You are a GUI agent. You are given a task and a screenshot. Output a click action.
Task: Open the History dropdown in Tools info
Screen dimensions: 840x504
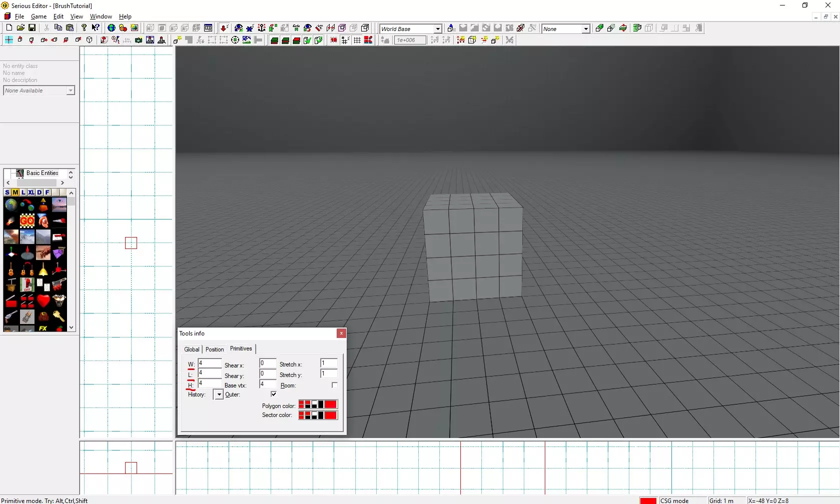(x=219, y=394)
